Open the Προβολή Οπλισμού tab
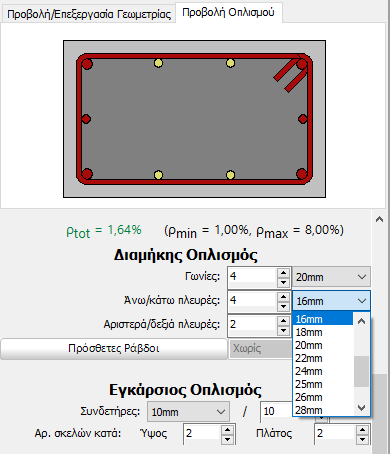The height and width of the screenshot is (454, 390). click(228, 12)
